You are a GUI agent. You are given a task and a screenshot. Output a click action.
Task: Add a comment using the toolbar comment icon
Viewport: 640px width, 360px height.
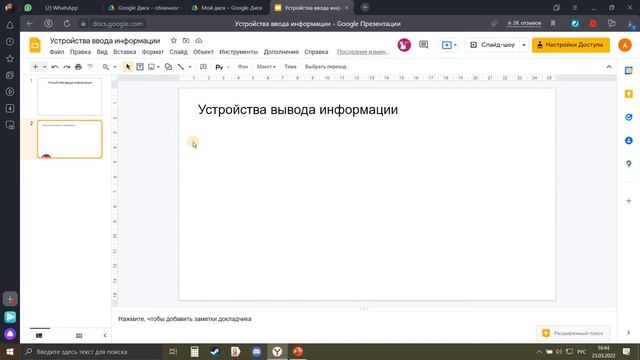pos(203,67)
